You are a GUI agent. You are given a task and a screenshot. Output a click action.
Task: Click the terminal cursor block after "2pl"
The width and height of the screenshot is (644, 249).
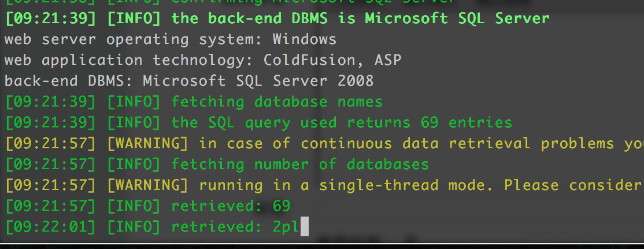304,227
